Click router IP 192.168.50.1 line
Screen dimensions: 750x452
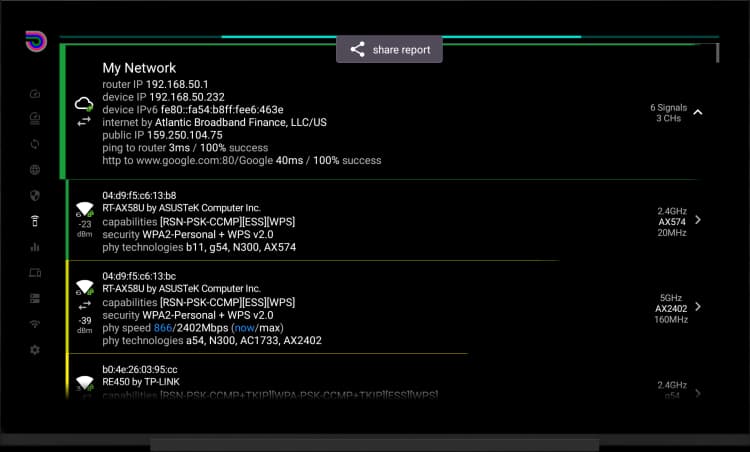pos(155,84)
